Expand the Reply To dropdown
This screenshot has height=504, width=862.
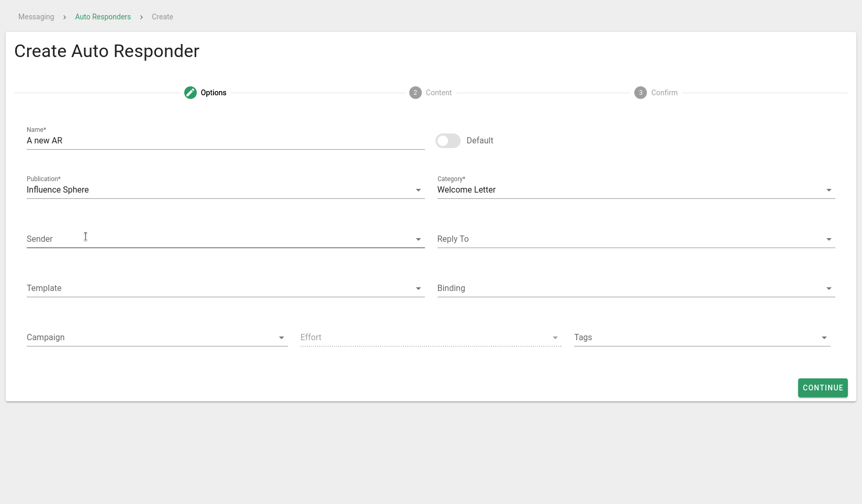tap(636, 239)
